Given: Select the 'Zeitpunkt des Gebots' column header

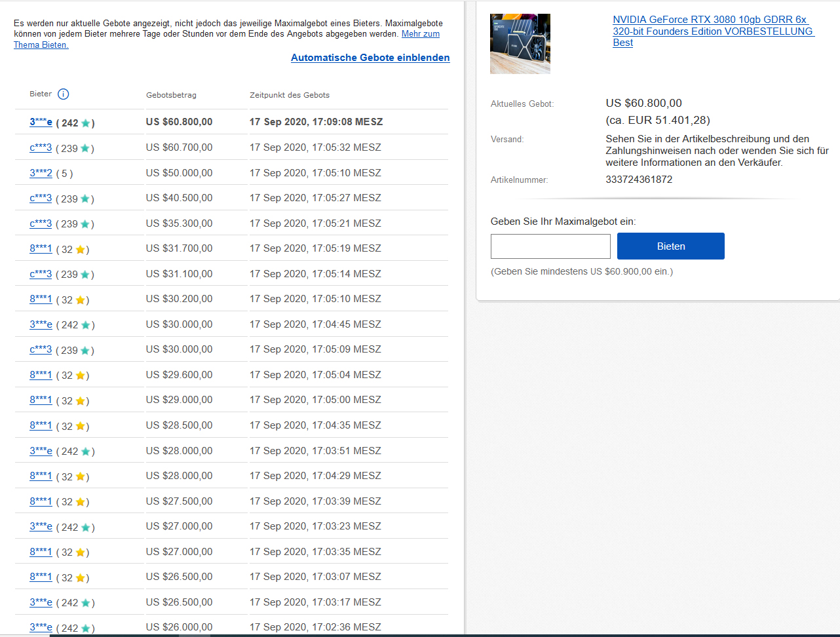Looking at the screenshot, I should pyautogui.click(x=290, y=95).
